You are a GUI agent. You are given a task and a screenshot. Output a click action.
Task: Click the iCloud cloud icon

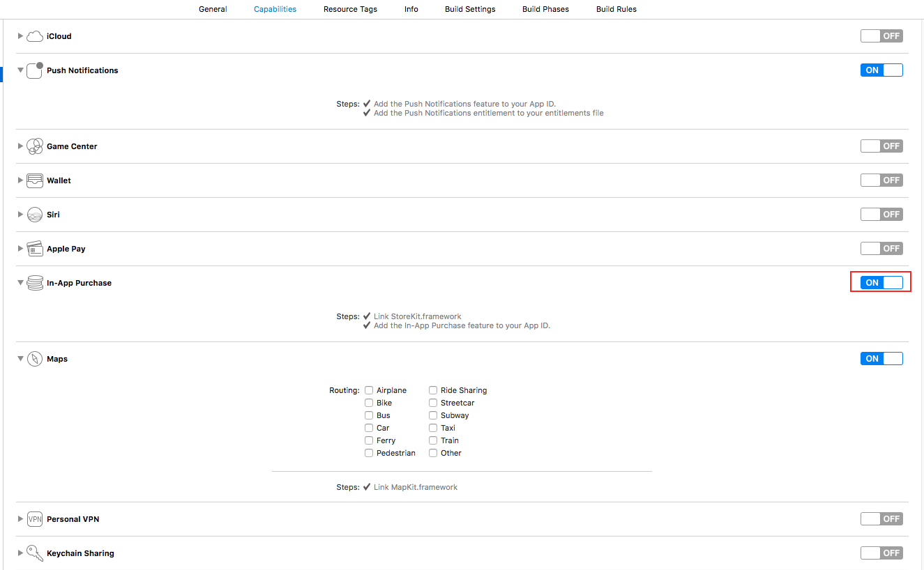tap(35, 36)
